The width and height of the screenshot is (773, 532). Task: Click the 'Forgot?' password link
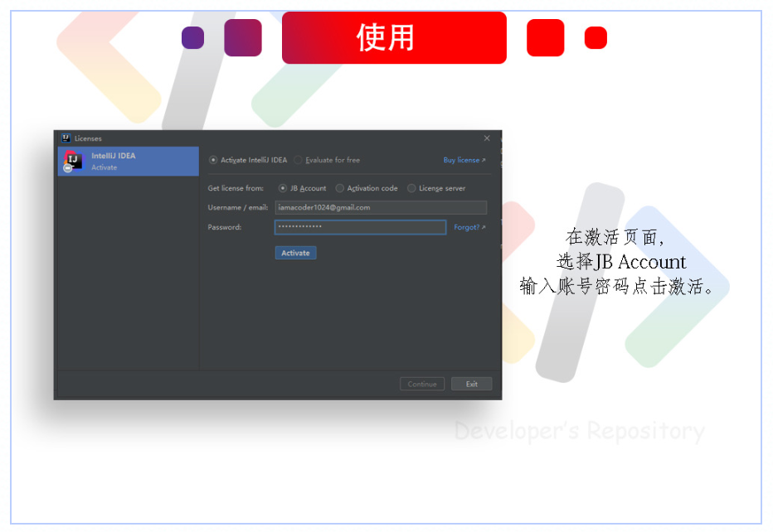tap(468, 226)
